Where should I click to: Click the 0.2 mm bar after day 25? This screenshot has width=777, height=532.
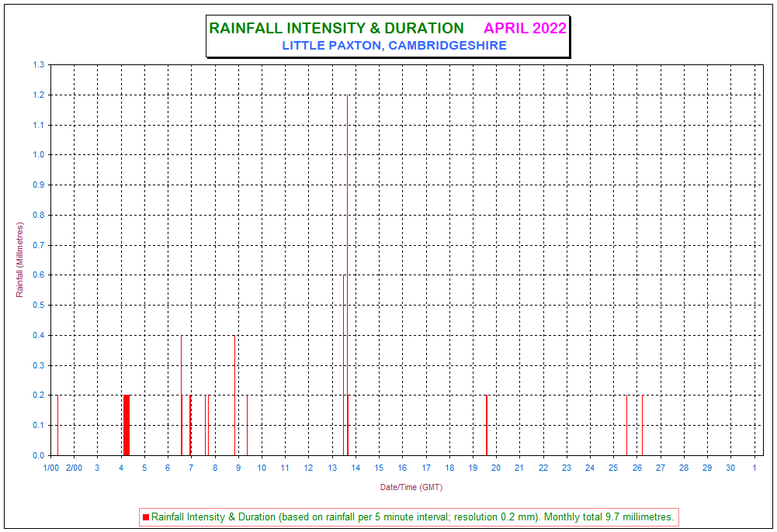[x=627, y=426]
